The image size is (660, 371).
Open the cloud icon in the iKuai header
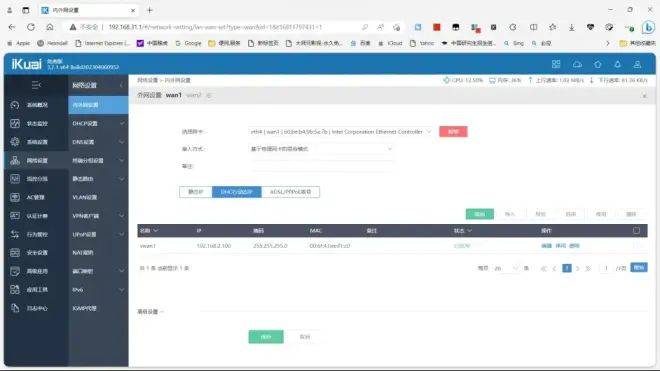click(x=577, y=64)
